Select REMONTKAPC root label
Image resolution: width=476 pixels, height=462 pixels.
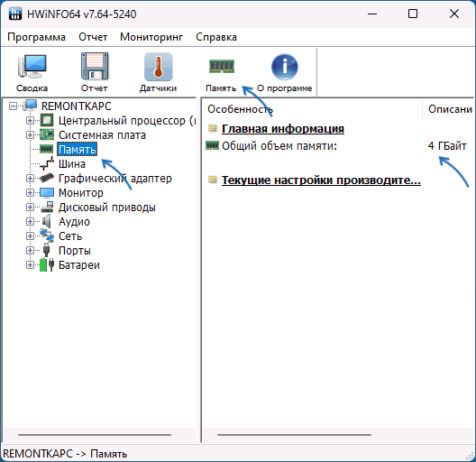pyautogui.click(x=77, y=106)
